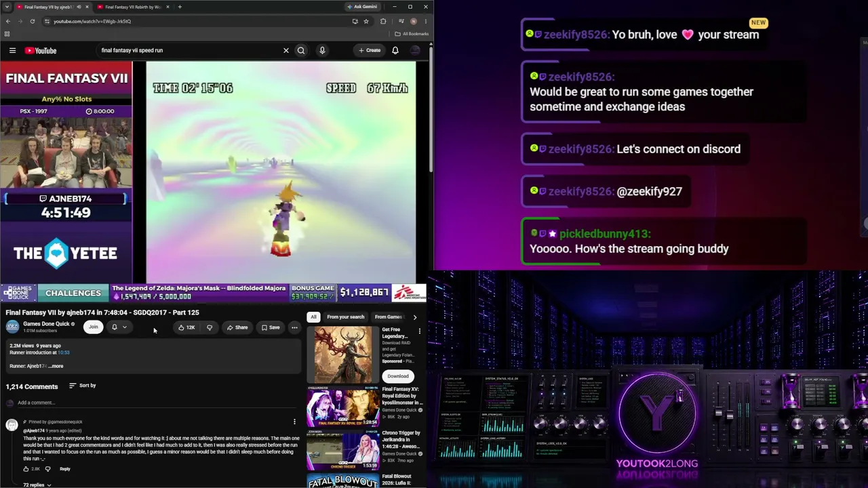Open the Sort by comments dropdown
The image size is (868, 488).
83,386
